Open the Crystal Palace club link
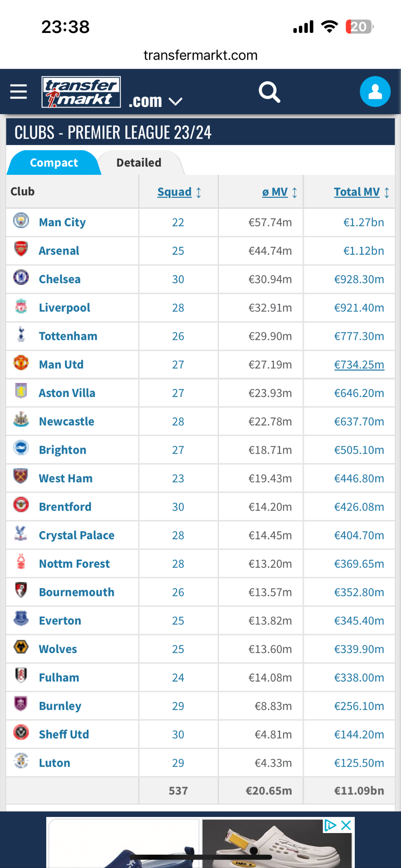This screenshot has height=868, width=401. 76,535
